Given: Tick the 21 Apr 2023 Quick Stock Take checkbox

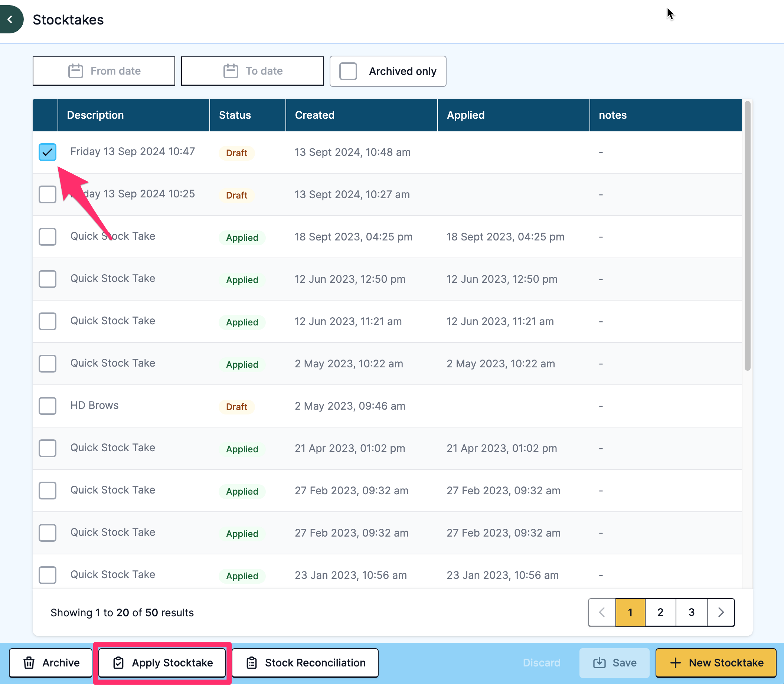Looking at the screenshot, I should point(48,448).
